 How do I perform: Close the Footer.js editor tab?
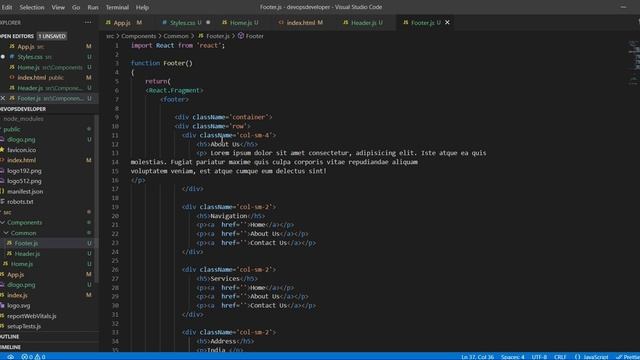pos(447,22)
